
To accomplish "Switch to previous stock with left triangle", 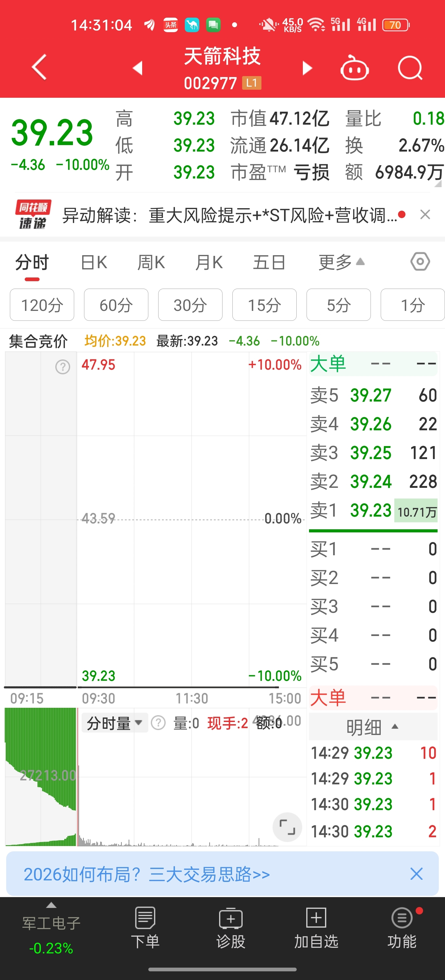I will coord(138,68).
